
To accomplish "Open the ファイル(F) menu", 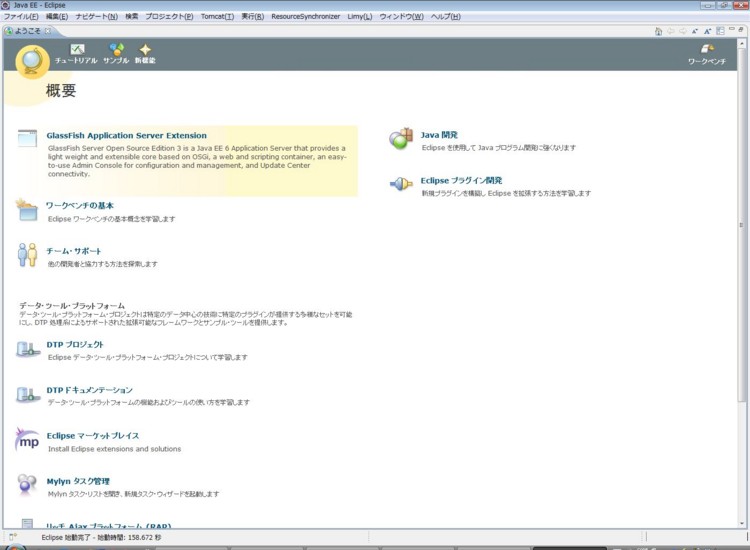I will (21, 16).
